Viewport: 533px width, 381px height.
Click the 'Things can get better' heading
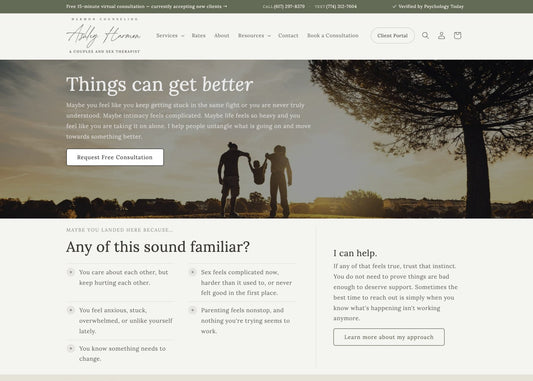click(159, 84)
